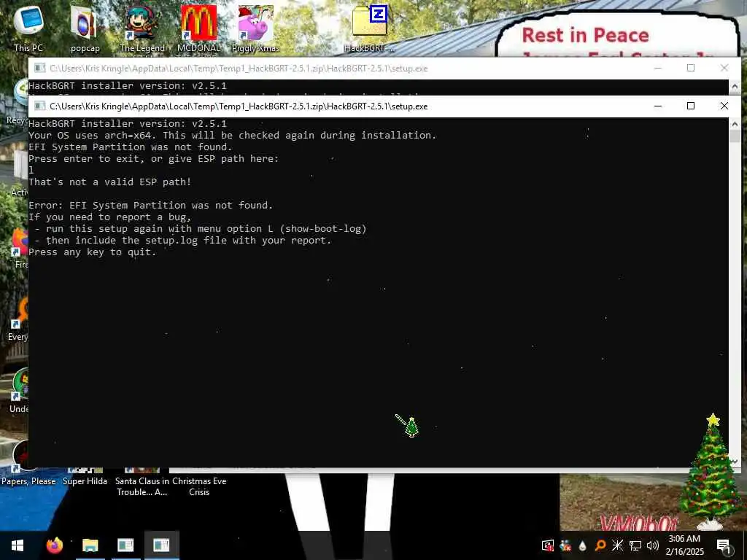This screenshot has height=560, width=747.
Task: Click the "That's not a valid ESP path!" line
Action: click(110, 182)
